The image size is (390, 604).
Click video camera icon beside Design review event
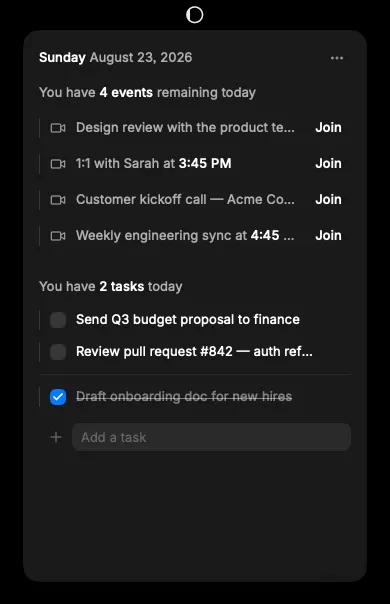(x=58, y=128)
